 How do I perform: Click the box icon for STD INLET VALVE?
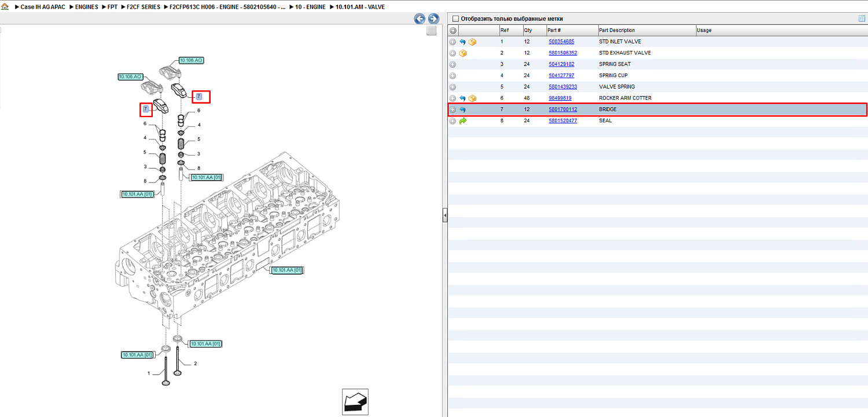[x=472, y=42]
